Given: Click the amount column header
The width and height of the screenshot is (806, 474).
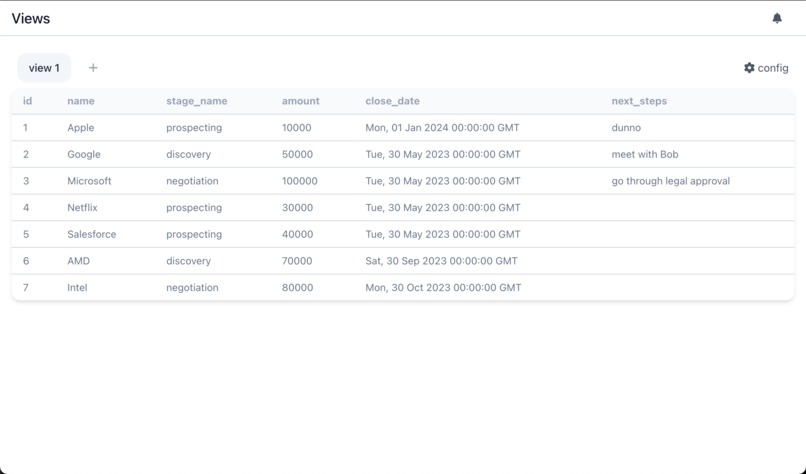Looking at the screenshot, I should coord(301,101).
